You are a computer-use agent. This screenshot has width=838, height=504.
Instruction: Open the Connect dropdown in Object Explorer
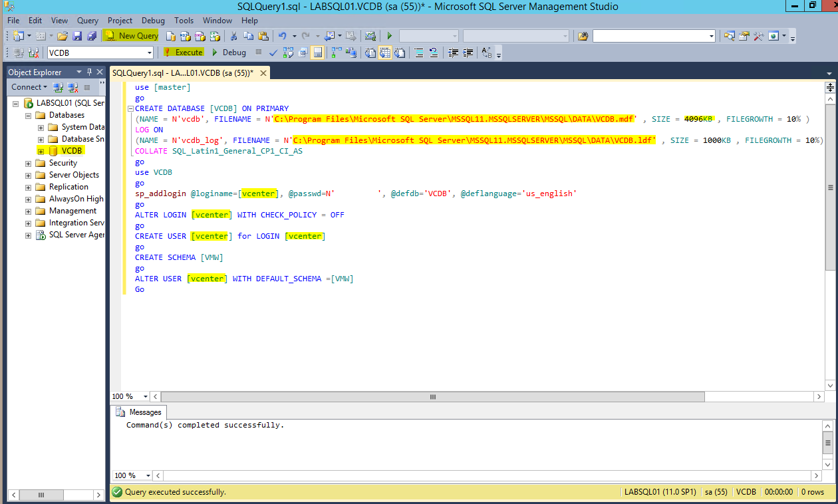tap(29, 87)
